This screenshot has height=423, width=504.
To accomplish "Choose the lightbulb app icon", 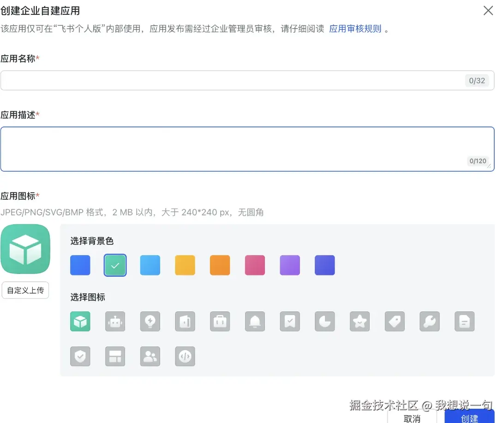I will pos(150,321).
